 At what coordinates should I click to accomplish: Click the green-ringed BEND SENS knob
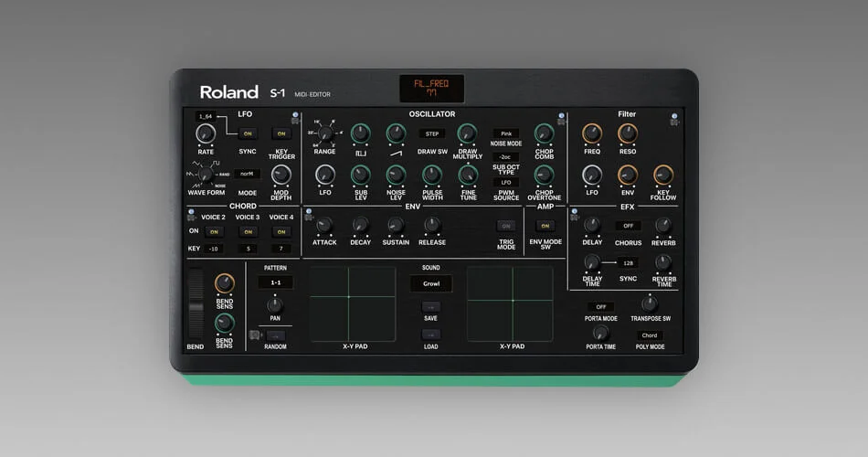click(224, 323)
